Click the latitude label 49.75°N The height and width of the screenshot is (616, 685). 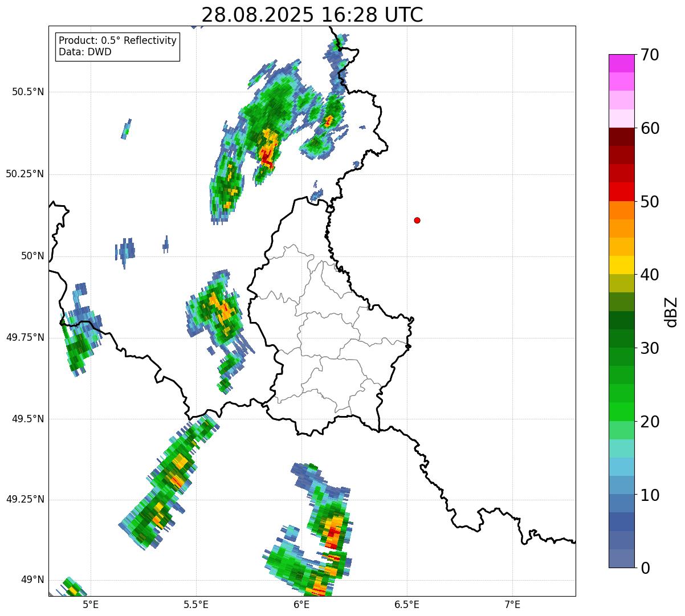tap(25, 337)
